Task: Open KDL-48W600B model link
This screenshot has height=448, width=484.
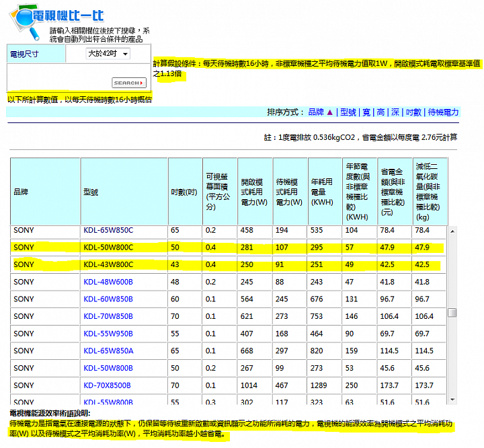Action: pos(108,282)
